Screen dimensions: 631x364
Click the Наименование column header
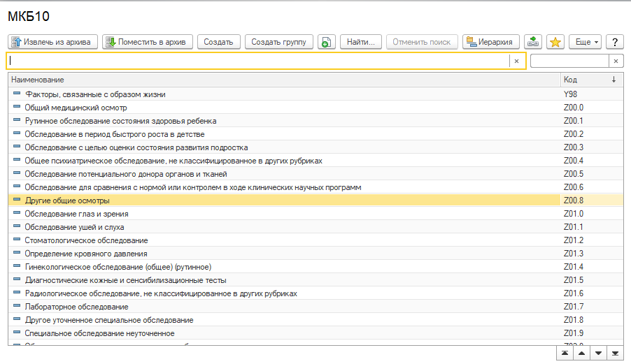(280, 80)
